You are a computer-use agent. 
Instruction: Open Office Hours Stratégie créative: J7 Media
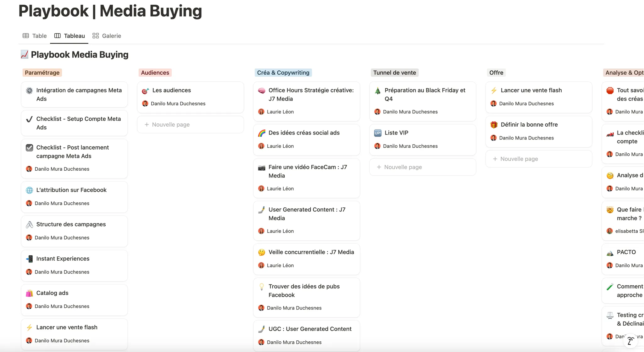(307, 102)
